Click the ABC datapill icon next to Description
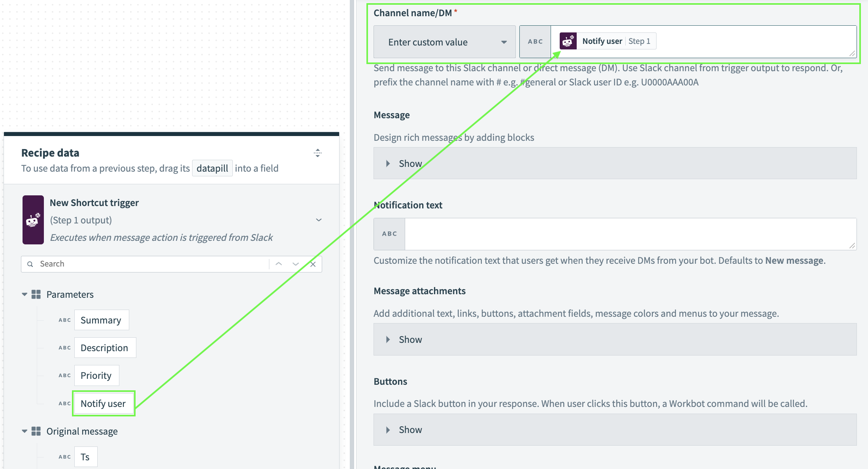Screen dimensions: 868x469 65,347
